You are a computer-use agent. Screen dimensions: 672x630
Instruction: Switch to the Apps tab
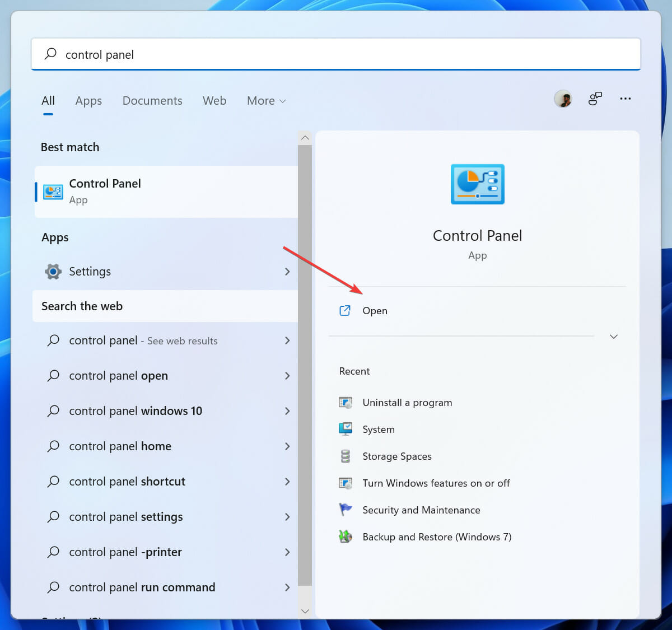point(88,101)
